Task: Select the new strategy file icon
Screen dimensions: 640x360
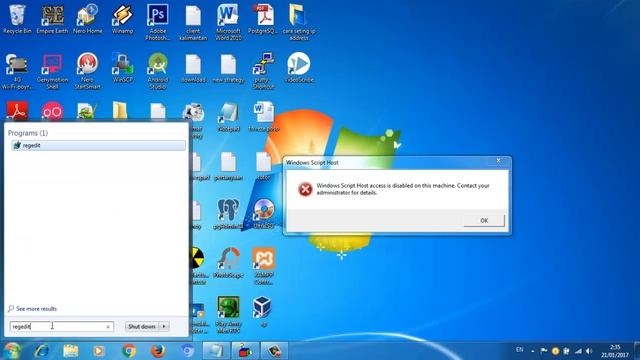Action: click(228, 68)
